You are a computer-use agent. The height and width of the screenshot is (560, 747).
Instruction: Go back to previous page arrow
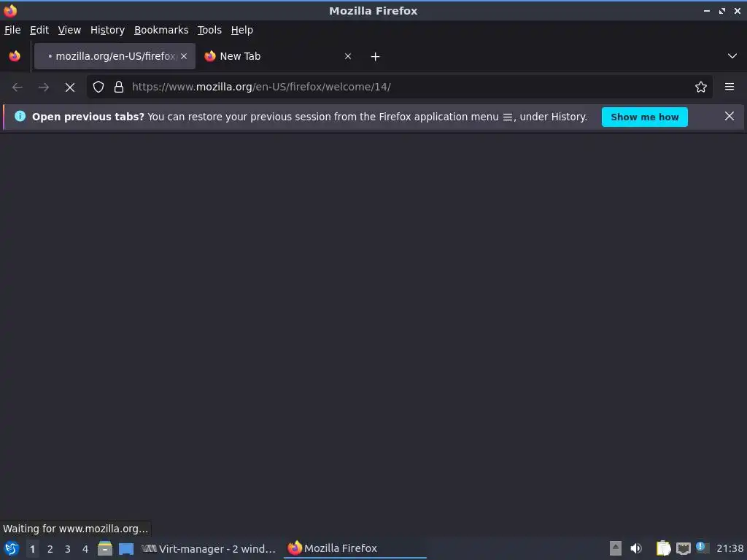[18, 87]
